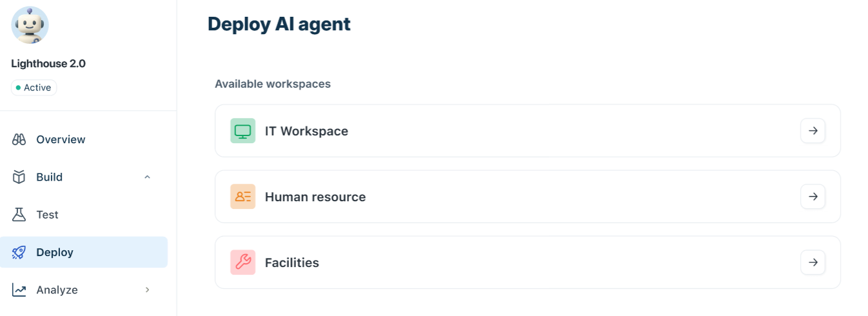Click the Active status badge
The width and height of the screenshot is (868, 316).
click(x=34, y=88)
